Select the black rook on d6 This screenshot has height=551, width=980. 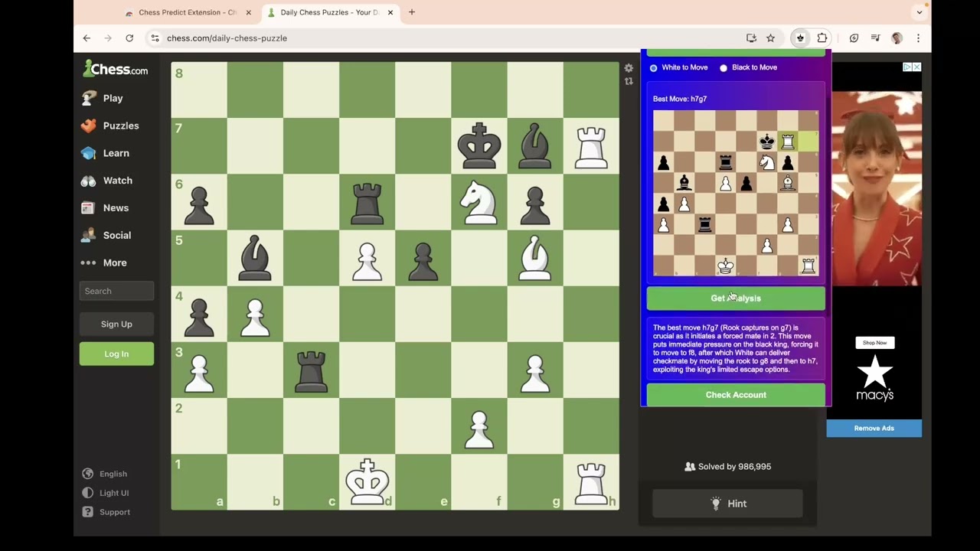point(367,202)
